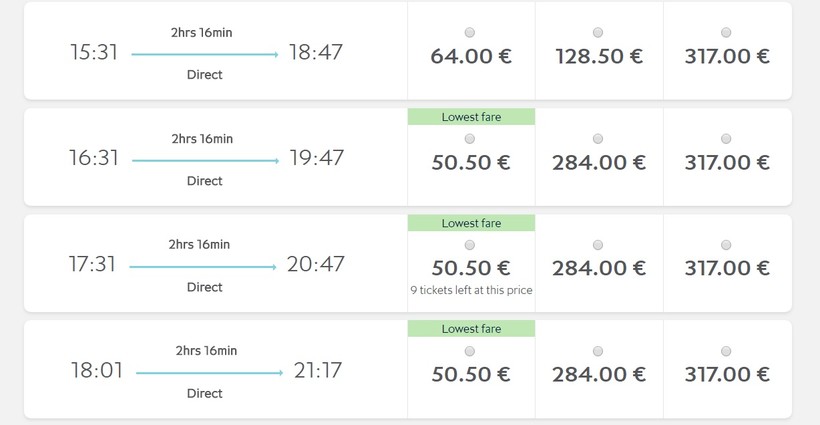Choose the 317.00 € fare for 16:31 departure
Image resolution: width=820 pixels, height=425 pixels.
(726, 139)
